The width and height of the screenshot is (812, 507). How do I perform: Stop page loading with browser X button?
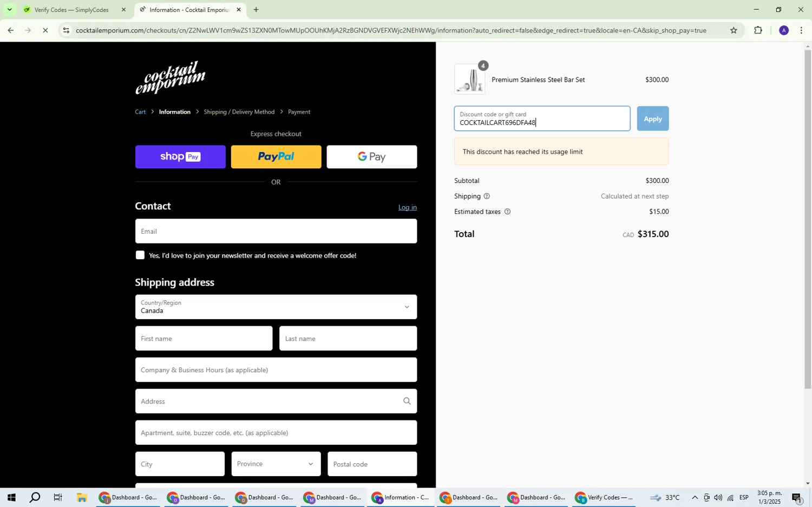[x=46, y=31]
